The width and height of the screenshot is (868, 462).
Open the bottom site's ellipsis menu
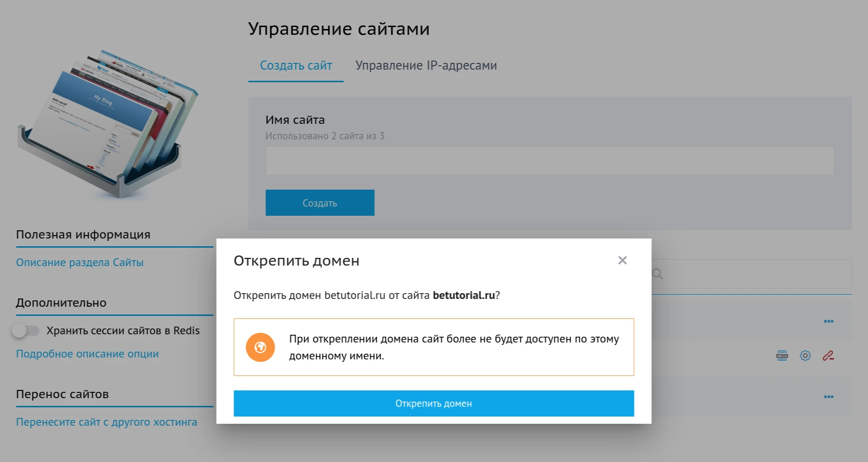(x=828, y=397)
